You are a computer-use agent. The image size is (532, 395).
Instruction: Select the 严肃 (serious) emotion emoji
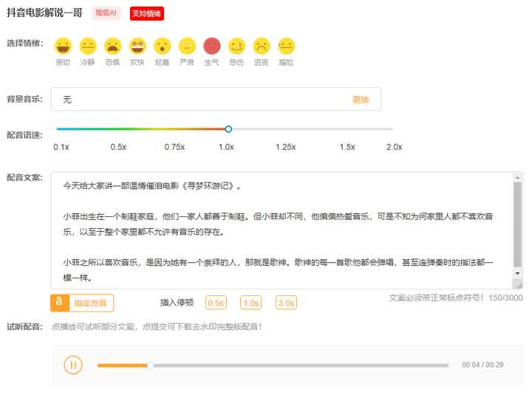coord(187,46)
